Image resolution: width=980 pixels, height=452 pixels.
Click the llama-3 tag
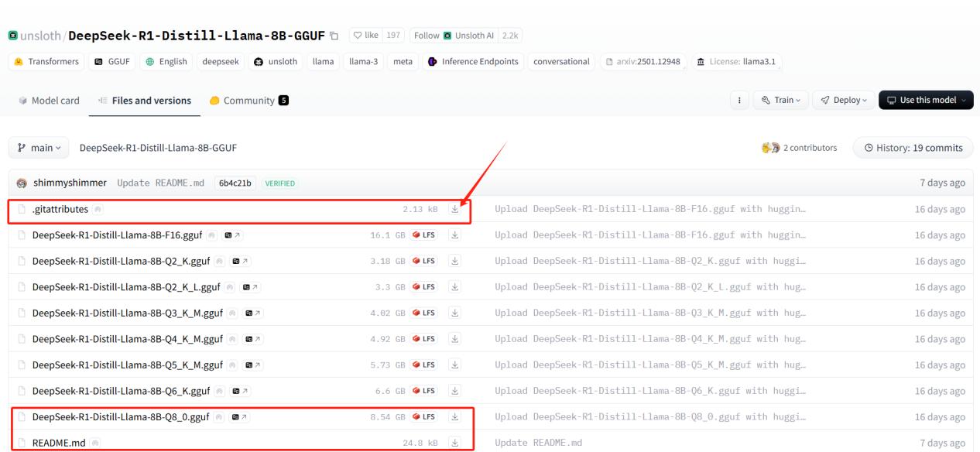click(x=362, y=62)
